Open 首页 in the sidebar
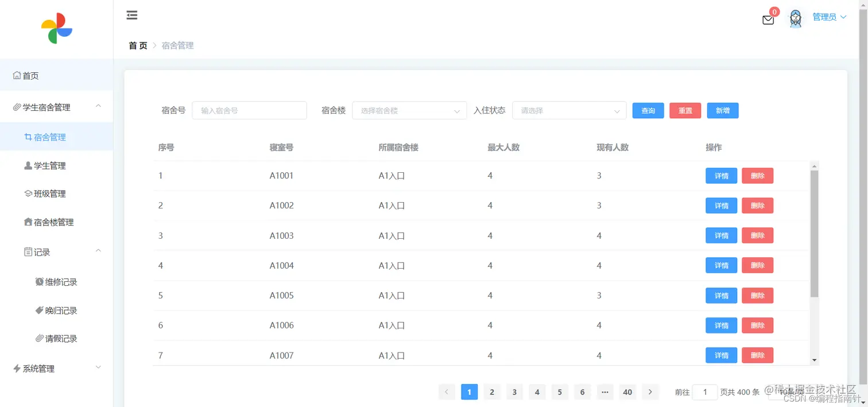The image size is (868, 407). (x=56, y=75)
